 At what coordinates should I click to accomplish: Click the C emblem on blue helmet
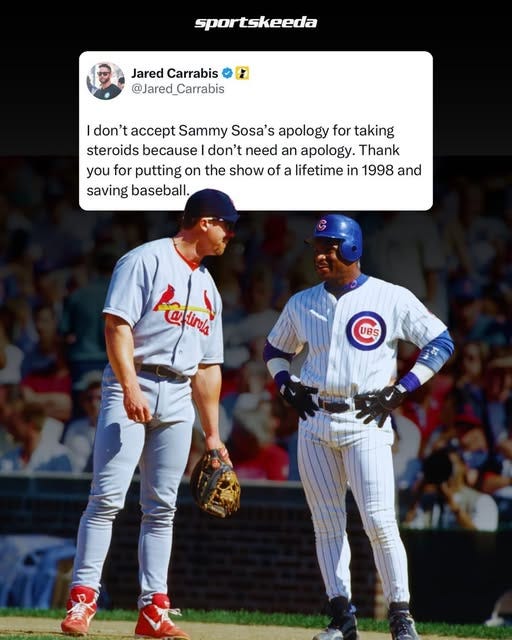[x=322, y=224]
